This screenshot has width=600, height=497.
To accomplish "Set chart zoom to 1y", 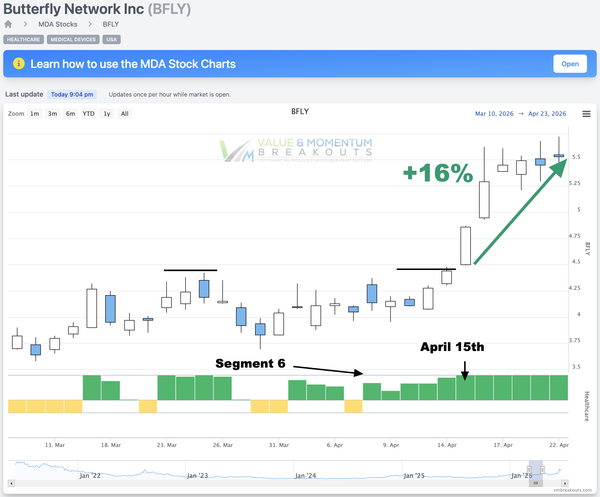I will click(107, 114).
